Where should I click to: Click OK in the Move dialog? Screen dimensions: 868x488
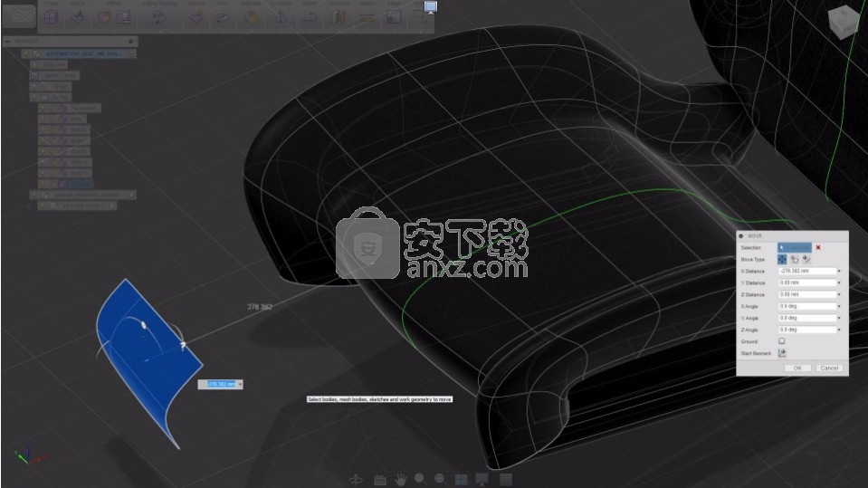(x=797, y=368)
